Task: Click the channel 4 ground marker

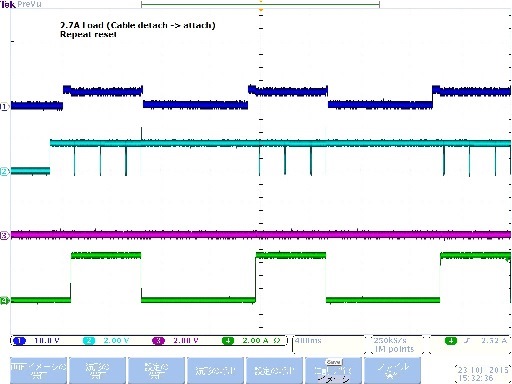Action: click(x=4, y=300)
